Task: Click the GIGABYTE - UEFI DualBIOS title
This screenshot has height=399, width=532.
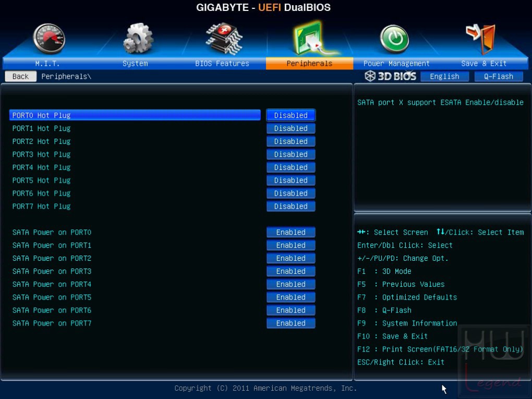Action: pos(263,7)
